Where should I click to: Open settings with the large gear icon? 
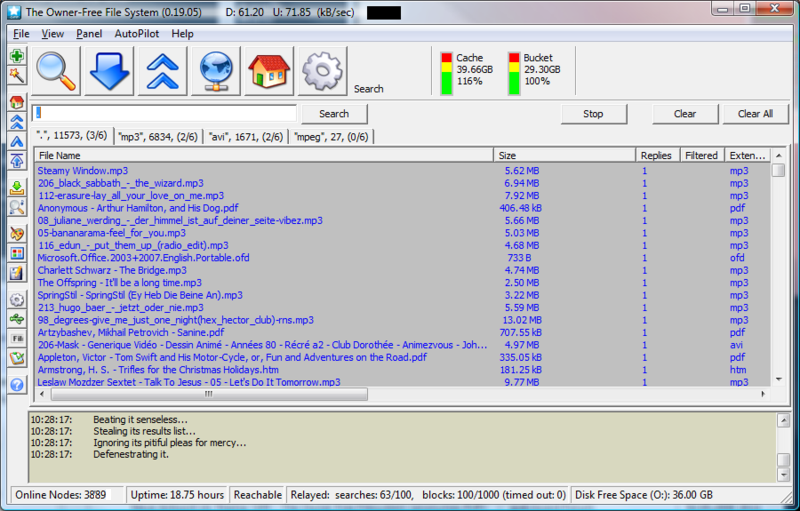click(x=323, y=71)
